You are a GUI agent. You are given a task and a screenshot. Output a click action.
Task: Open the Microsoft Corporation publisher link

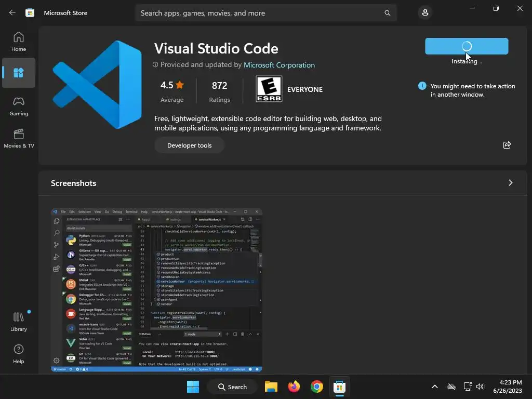click(279, 65)
